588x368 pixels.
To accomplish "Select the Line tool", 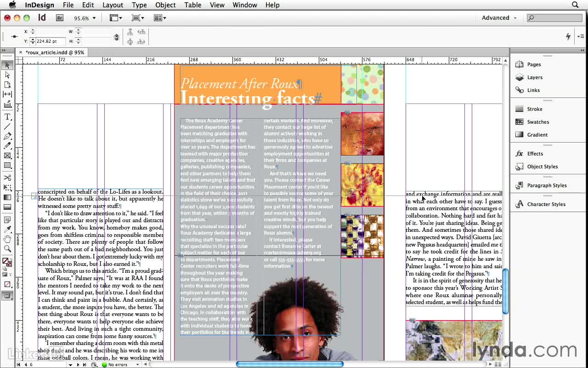I will [x=7, y=126].
